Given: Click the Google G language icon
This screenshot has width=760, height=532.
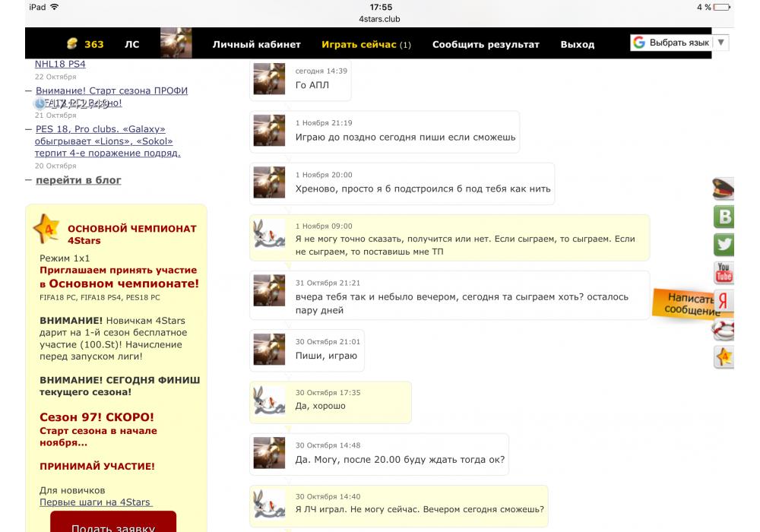Looking at the screenshot, I should point(639,43).
